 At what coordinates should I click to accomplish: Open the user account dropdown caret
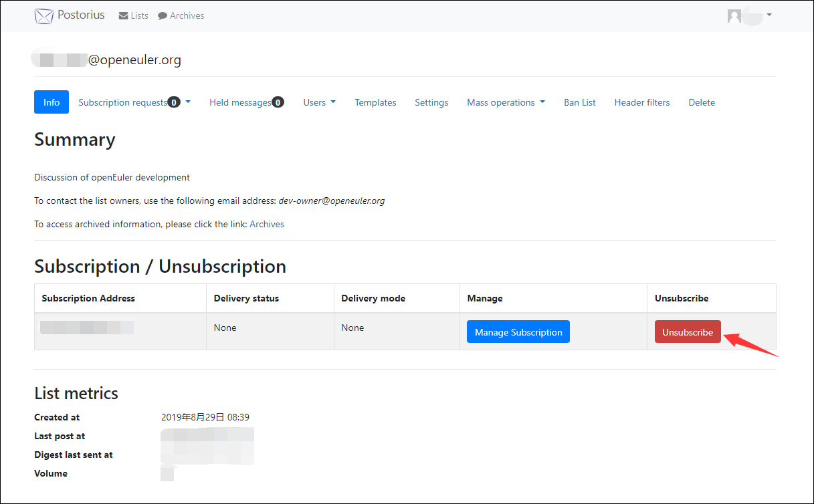coord(769,15)
